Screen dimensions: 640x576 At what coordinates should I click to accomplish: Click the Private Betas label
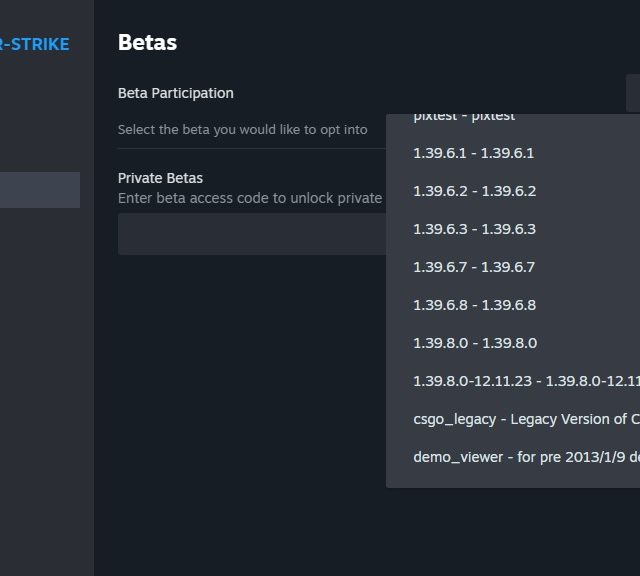click(160, 178)
